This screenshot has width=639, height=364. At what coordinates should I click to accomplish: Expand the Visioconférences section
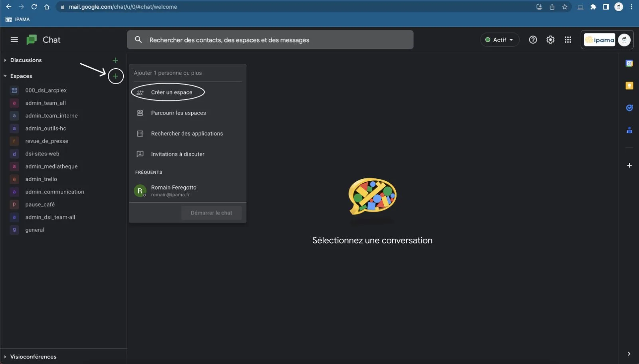coord(5,357)
